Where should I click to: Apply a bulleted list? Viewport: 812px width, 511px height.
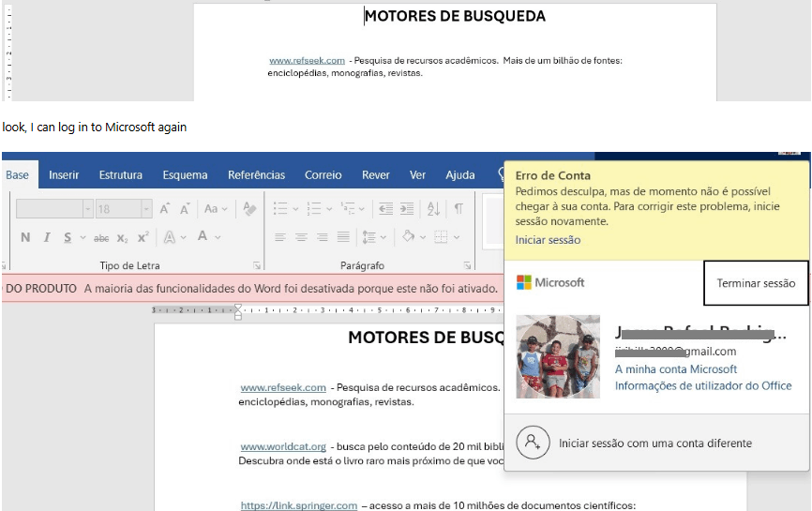[280, 209]
